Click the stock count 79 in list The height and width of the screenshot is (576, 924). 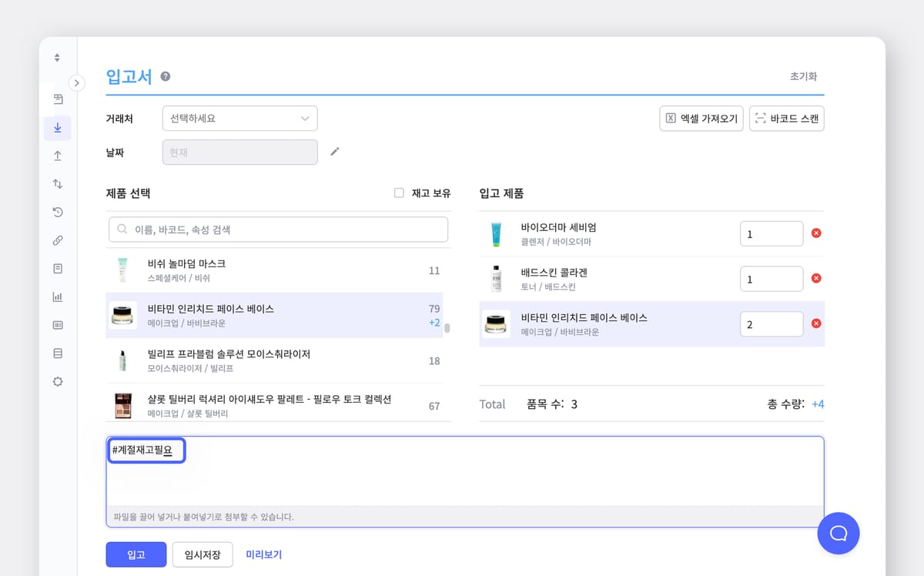pos(434,309)
